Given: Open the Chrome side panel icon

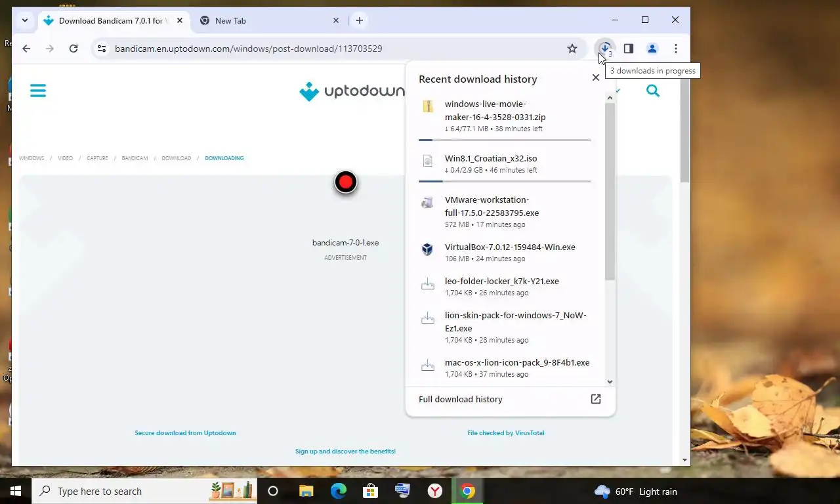Looking at the screenshot, I should pos(628,49).
